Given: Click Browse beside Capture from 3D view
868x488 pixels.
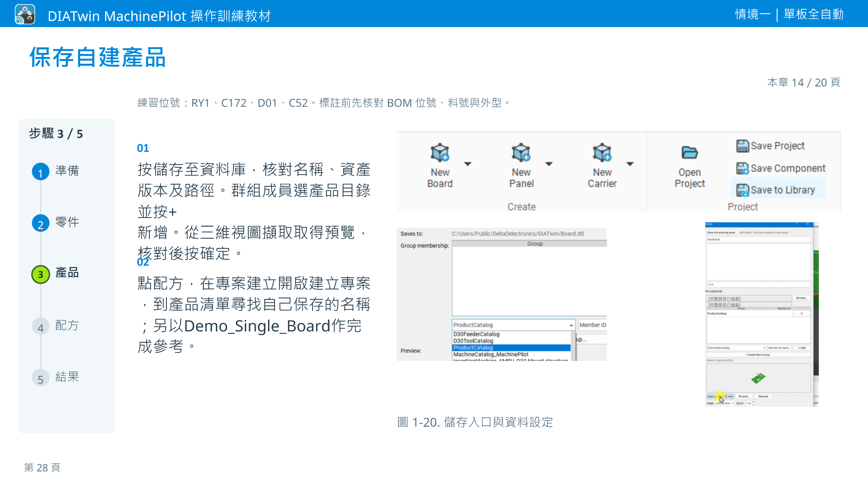Looking at the screenshot, I should click(744, 396).
